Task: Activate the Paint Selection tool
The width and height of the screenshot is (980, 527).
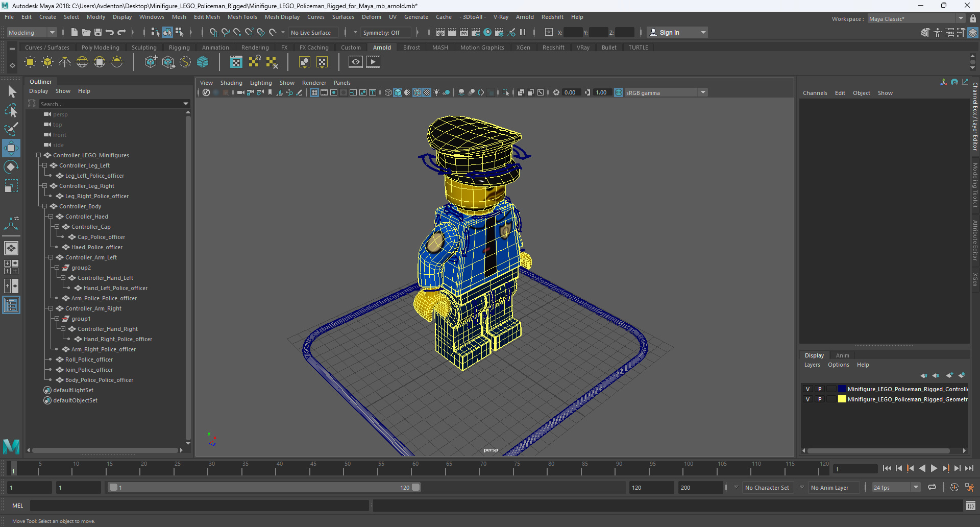Action: [x=11, y=129]
